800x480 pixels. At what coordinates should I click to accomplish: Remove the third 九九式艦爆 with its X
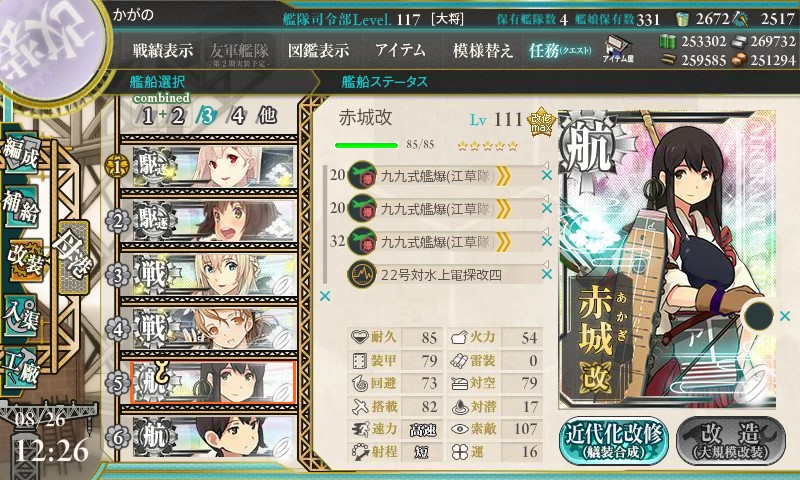(x=546, y=241)
